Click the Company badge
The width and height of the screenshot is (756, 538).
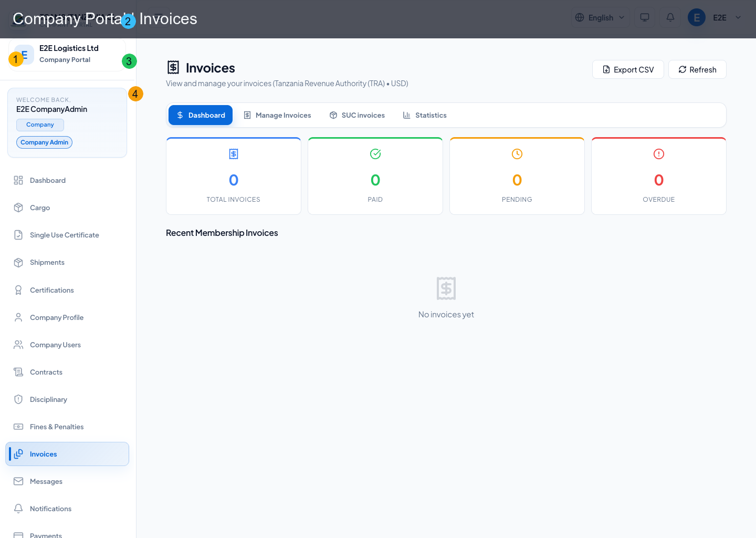tap(40, 125)
